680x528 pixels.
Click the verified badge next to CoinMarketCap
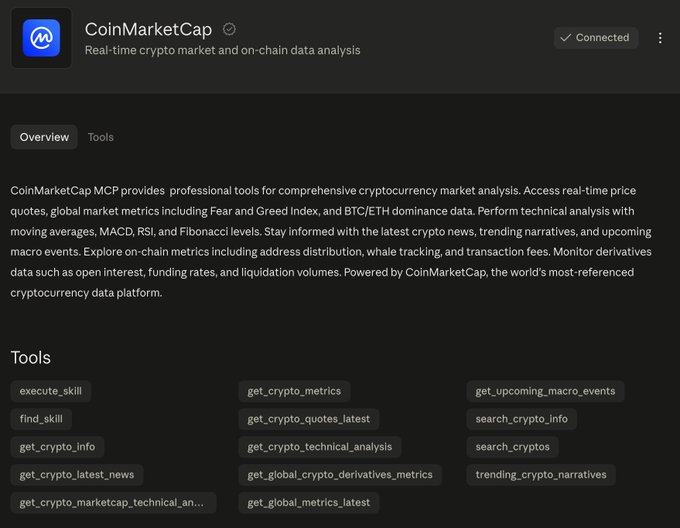(229, 29)
